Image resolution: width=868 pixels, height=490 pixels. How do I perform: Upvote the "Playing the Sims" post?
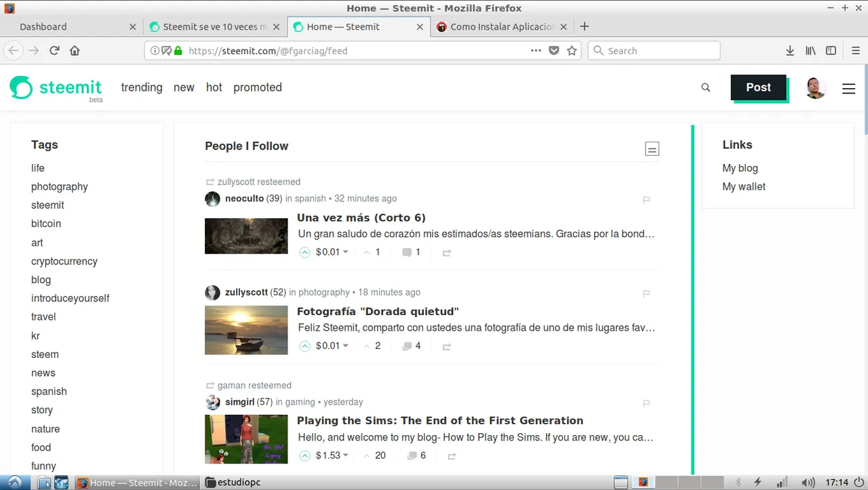point(304,455)
